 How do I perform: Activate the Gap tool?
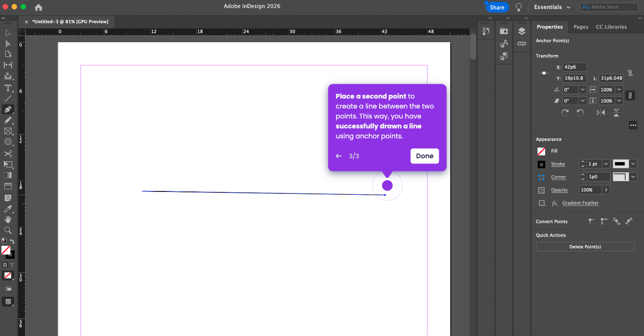[x=8, y=65]
